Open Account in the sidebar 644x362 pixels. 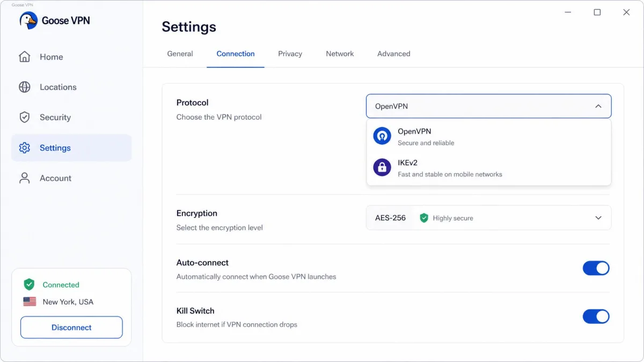click(x=71, y=178)
